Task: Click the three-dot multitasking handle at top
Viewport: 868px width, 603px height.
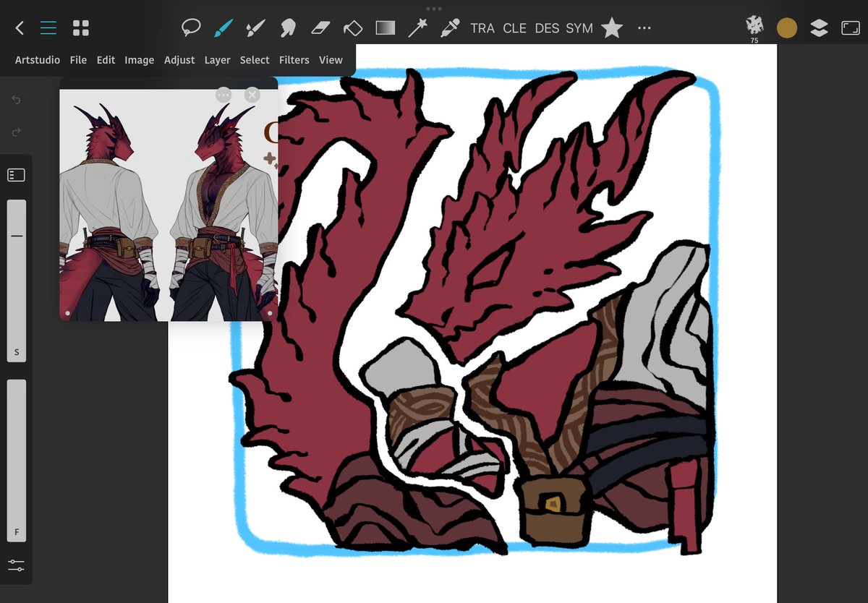Action: (x=434, y=9)
